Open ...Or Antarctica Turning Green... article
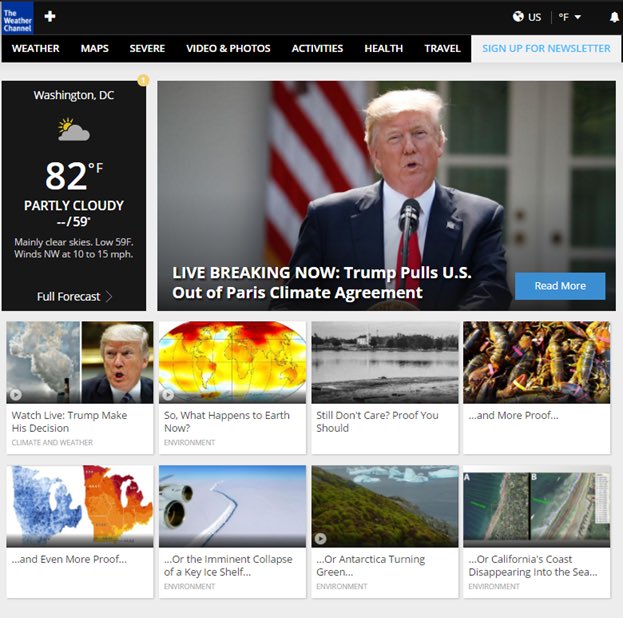 point(370,566)
